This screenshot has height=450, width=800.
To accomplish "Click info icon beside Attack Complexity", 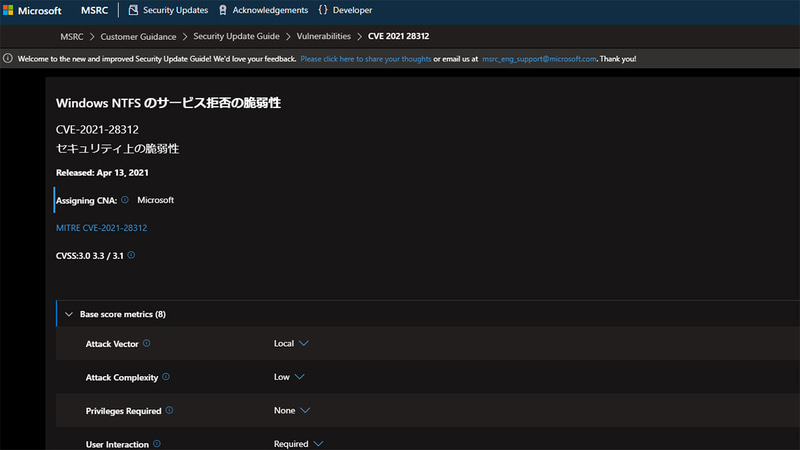I will tap(166, 377).
